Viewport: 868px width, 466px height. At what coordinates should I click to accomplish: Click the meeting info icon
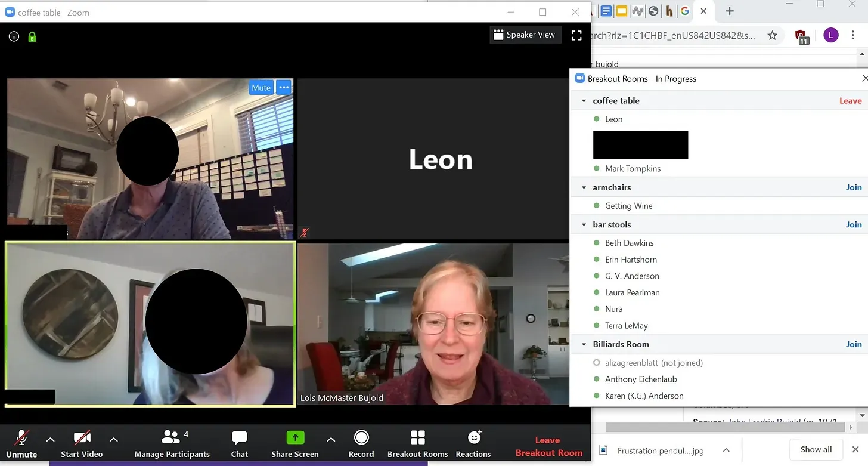tap(14, 36)
